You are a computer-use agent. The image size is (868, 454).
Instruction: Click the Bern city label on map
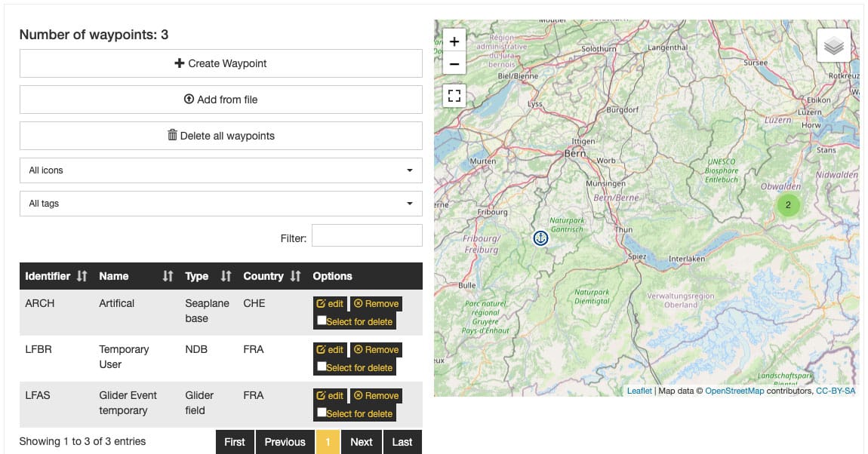[574, 154]
